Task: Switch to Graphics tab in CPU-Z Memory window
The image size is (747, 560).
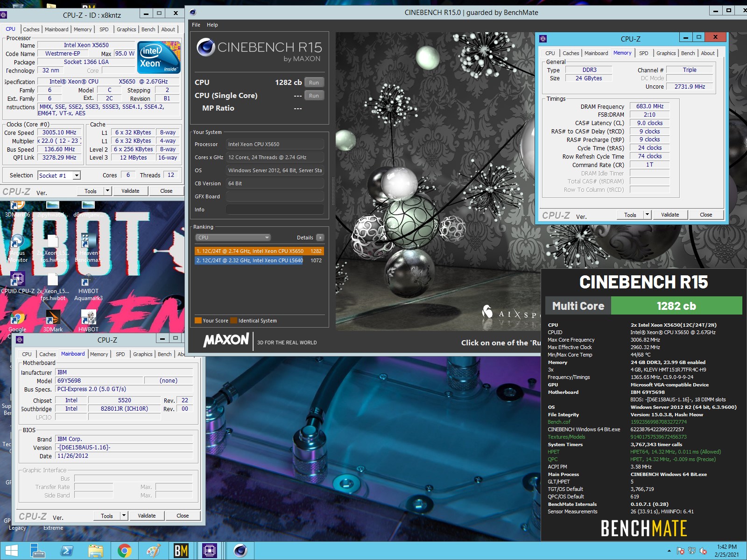Action: point(666,53)
